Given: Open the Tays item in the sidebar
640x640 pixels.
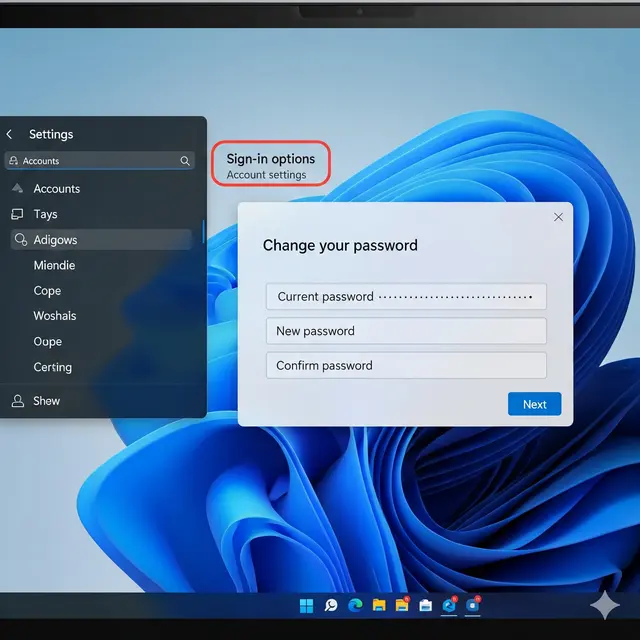Looking at the screenshot, I should pos(45,214).
